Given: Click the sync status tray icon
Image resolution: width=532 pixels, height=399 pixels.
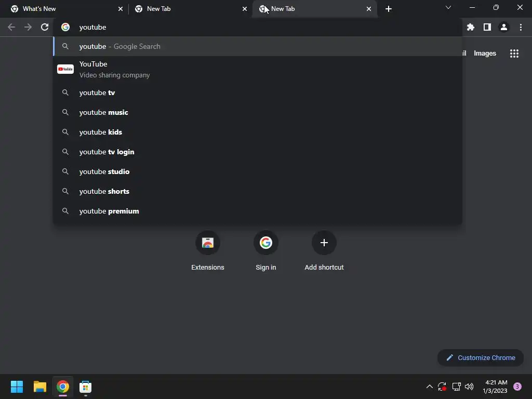Looking at the screenshot, I should tap(442, 387).
